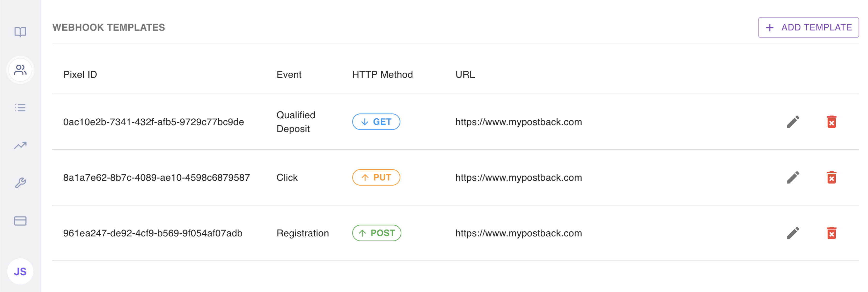The width and height of the screenshot is (868, 292).
Task: Edit the Registration webhook template
Action: pos(793,233)
